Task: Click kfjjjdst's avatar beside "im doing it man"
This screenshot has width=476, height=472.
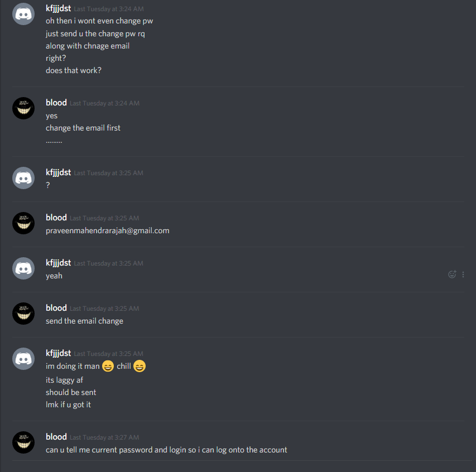Action: 23,359
